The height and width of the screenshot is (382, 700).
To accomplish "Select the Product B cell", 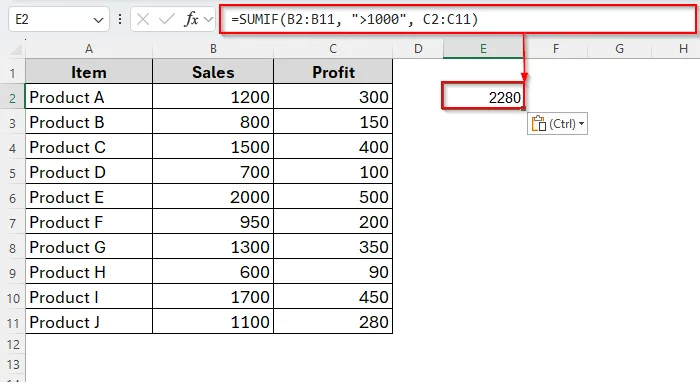I will pos(89,122).
